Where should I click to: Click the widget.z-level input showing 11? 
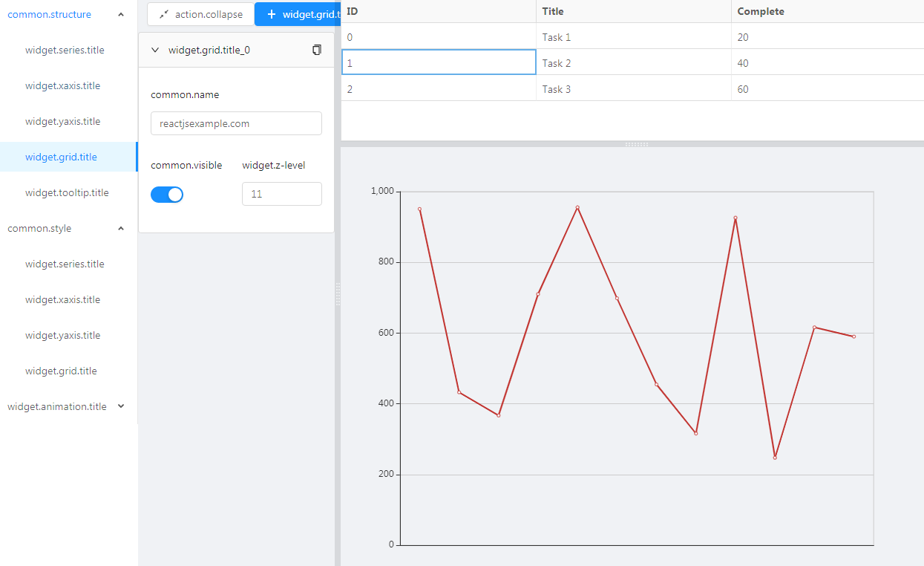281,193
